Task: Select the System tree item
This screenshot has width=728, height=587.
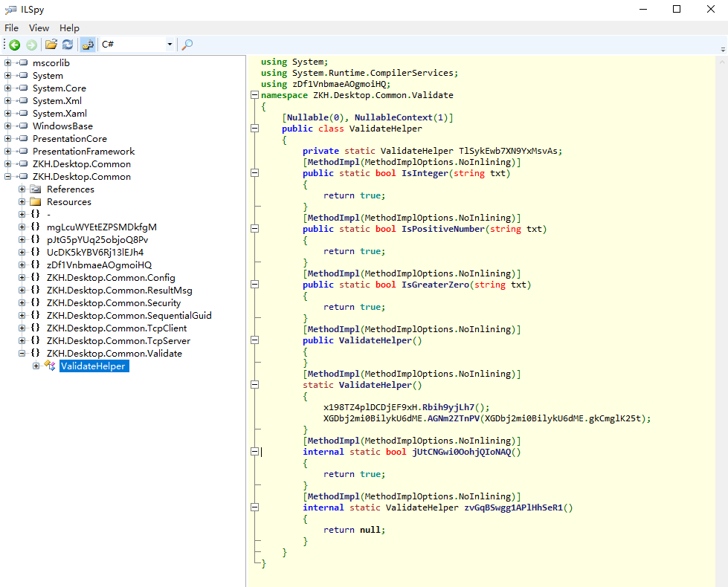Action: pos(48,75)
